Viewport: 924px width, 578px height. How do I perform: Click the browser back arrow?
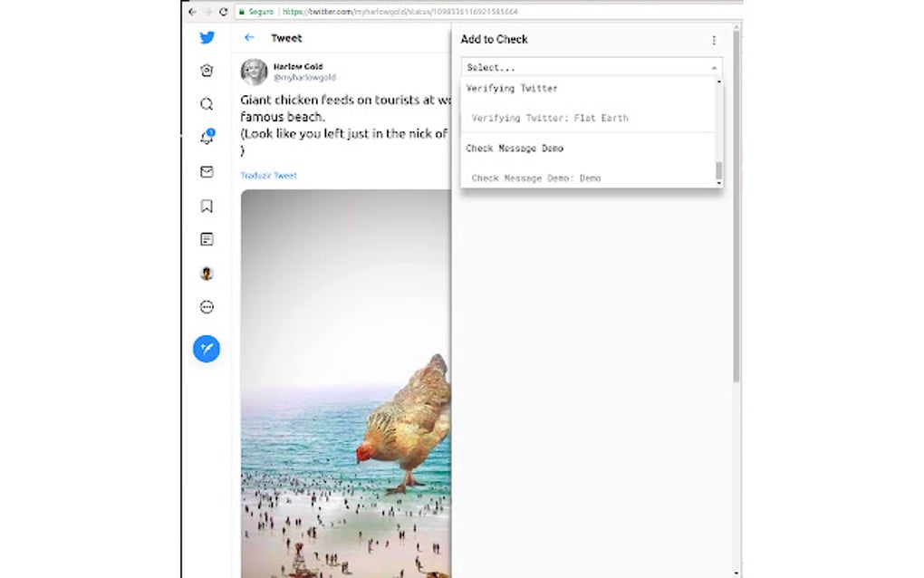pos(192,11)
